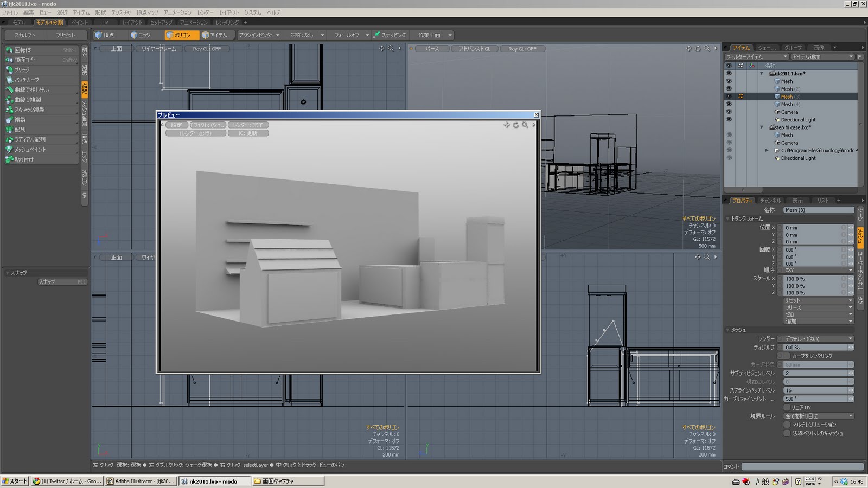Hide the Mesh (4) item visibility
Viewport: 868px width, 488px height.
click(729, 104)
